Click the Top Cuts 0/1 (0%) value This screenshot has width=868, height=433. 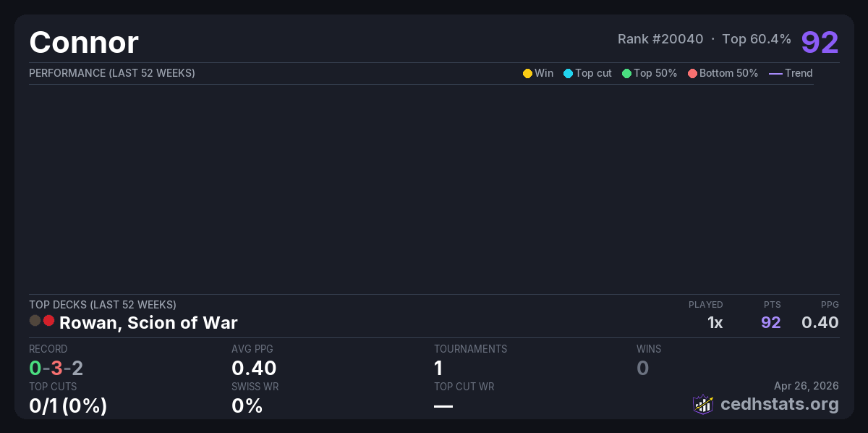click(x=68, y=406)
